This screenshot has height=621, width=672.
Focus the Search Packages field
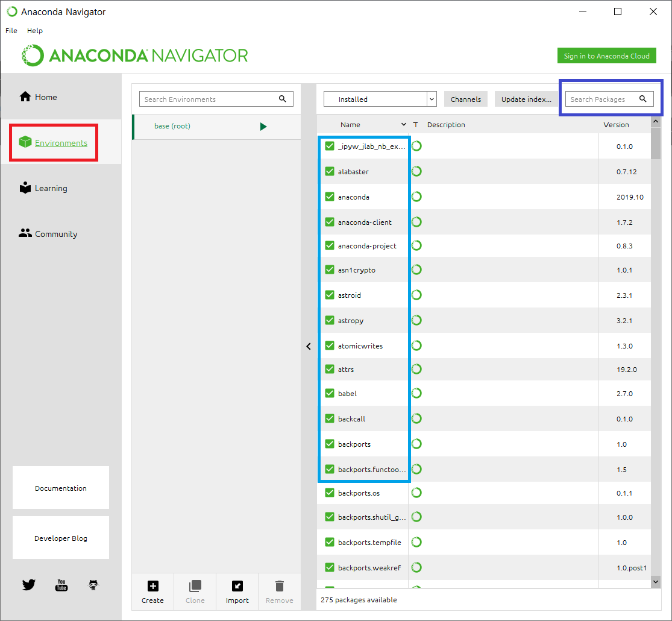click(609, 99)
